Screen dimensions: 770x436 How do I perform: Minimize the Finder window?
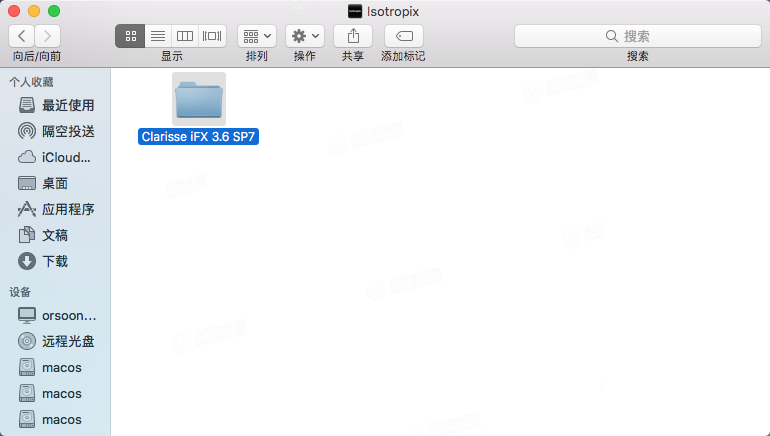pyautogui.click(x=34, y=11)
